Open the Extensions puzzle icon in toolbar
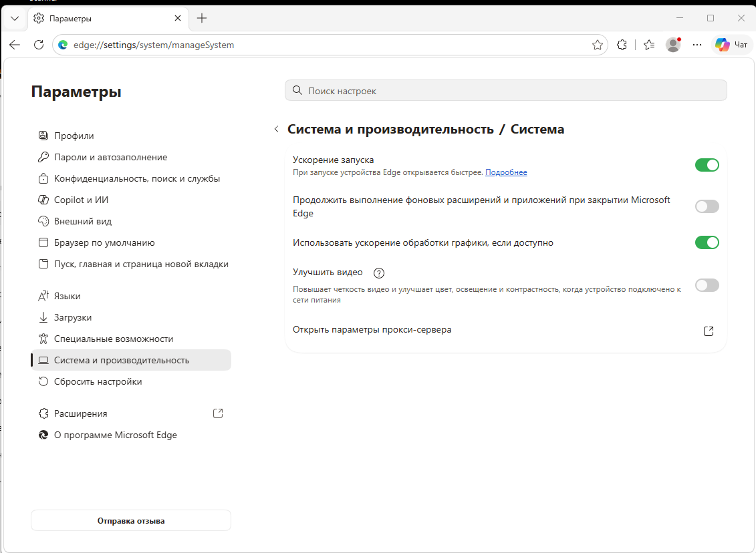The width and height of the screenshot is (756, 553). click(x=622, y=45)
